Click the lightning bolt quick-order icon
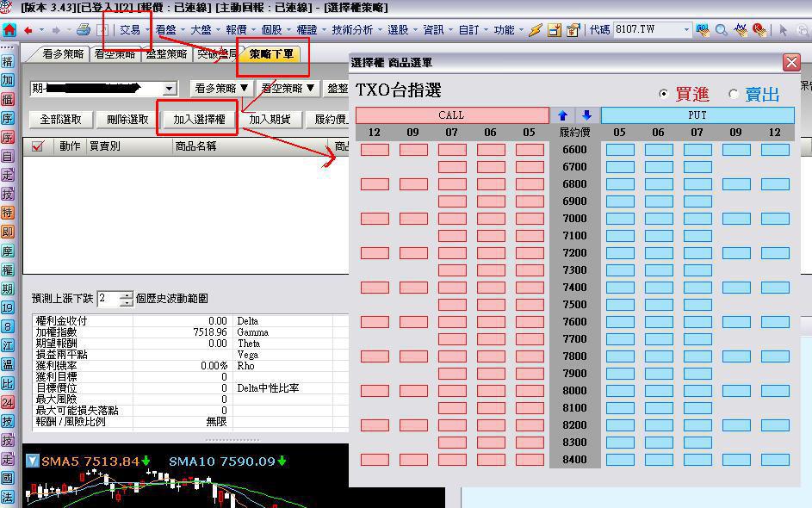The image size is (812, 508). pos(536,30)
